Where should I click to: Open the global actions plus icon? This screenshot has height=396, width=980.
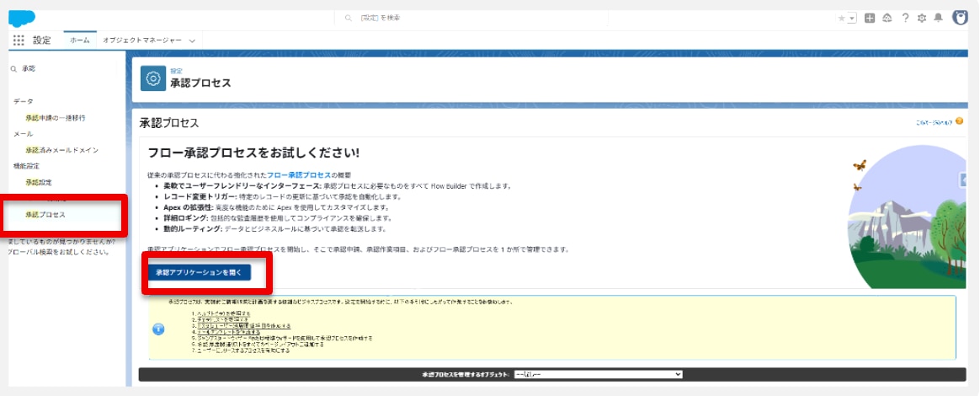point(870,18)
